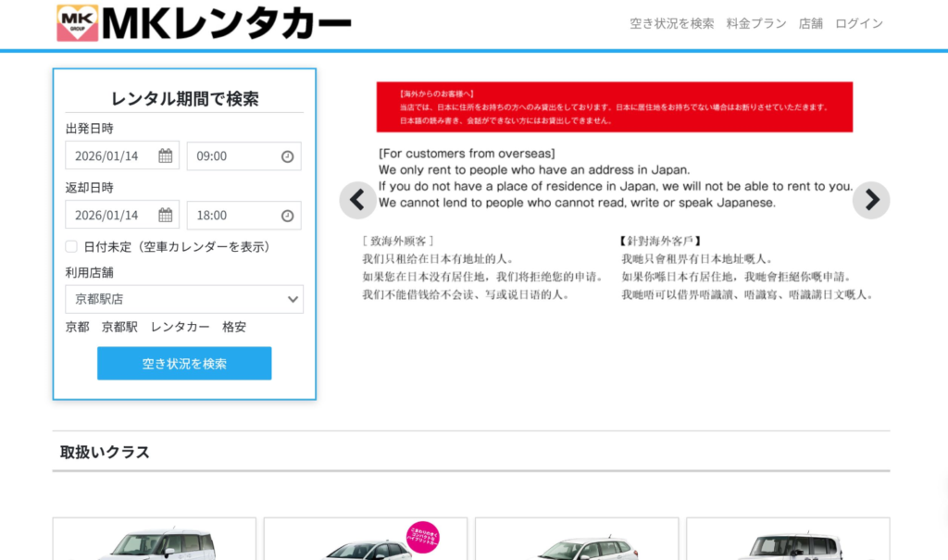Open the return time clock icon
Image resolution: width=948 pixels, height=560 pixels.
[x=287, y=216]
